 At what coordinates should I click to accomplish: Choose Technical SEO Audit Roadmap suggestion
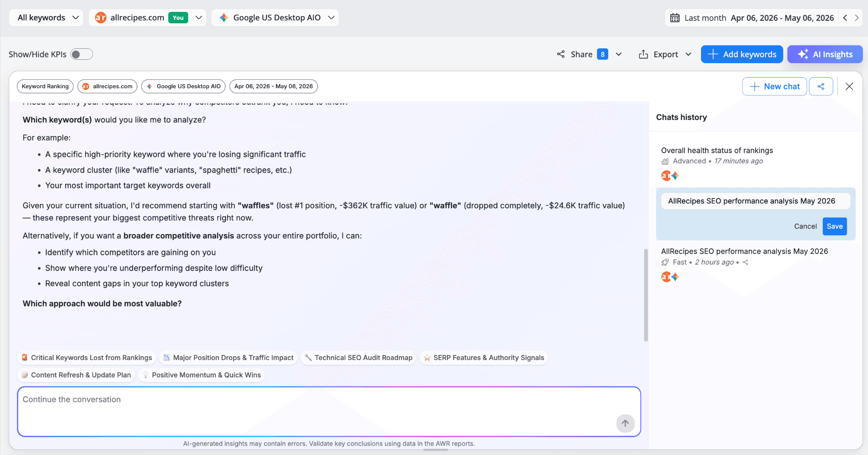[359, 358]
